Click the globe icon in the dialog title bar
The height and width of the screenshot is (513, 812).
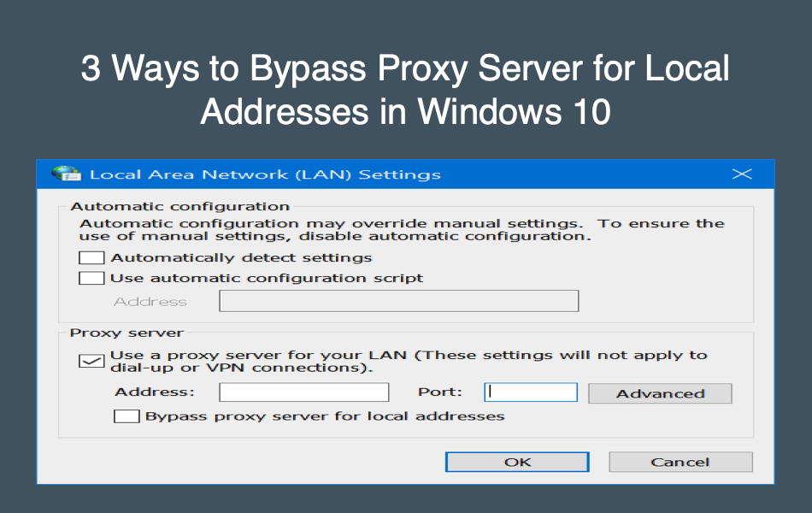click(x=67, y=174)
